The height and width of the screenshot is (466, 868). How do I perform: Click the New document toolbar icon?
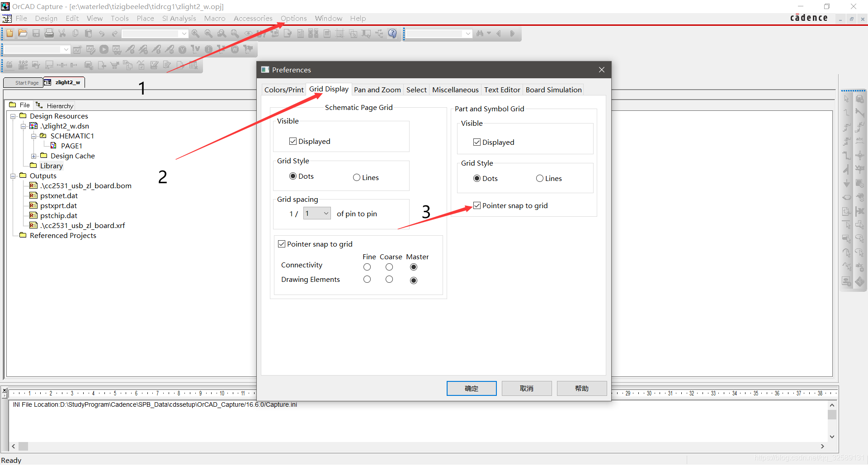pyautogui.click(x=10, y=33)
